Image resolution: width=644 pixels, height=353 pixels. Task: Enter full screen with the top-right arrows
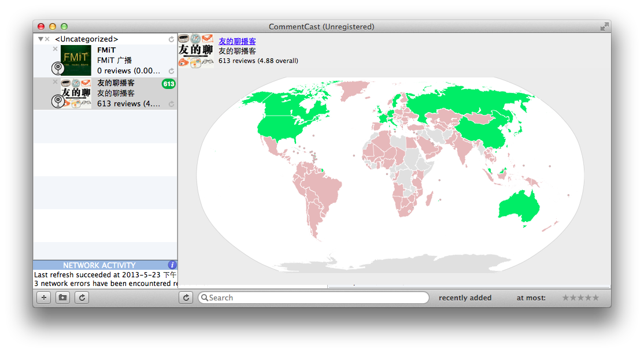tap(604, 27)
